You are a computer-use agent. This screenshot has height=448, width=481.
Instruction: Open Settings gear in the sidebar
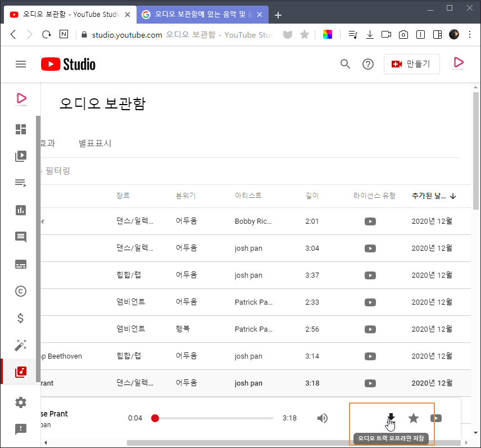tap(21, 402)
